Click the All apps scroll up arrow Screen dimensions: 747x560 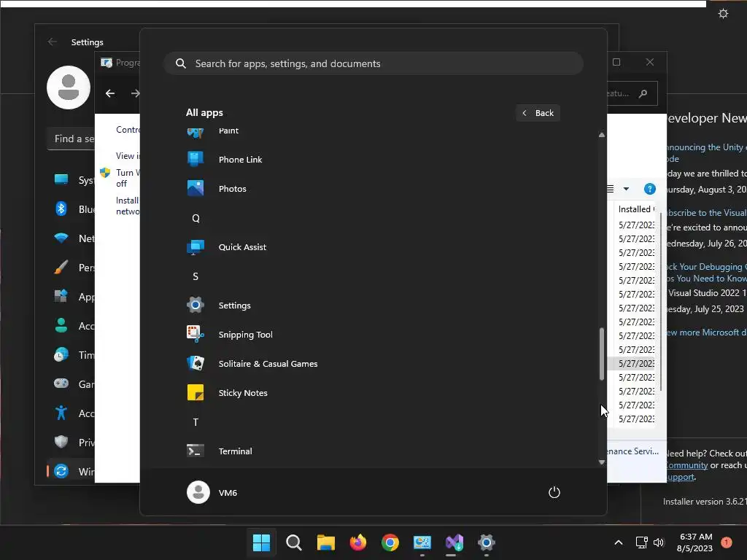tap(602, 135)
